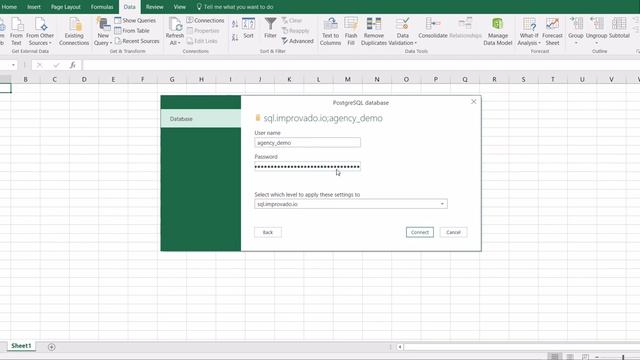Open Manage Data Model
The height and width of the screenshot is (360, 640).
point(498,31)
